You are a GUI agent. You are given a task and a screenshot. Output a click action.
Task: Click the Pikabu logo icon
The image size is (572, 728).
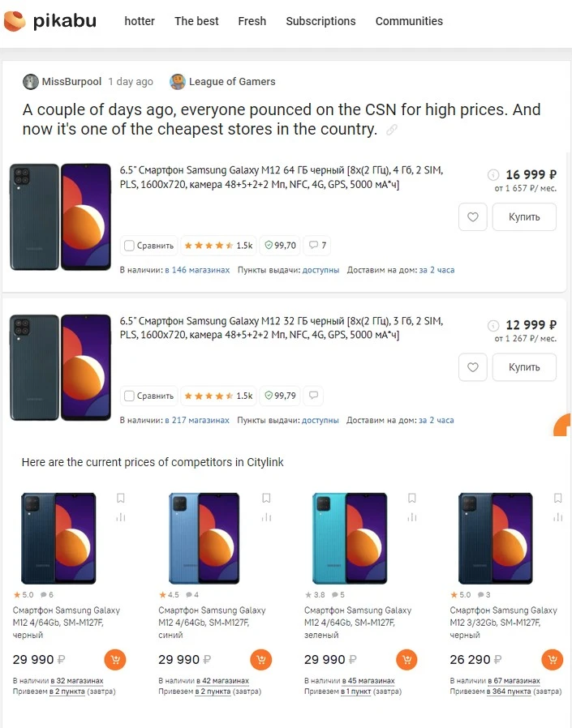click(x=15, y=22)
